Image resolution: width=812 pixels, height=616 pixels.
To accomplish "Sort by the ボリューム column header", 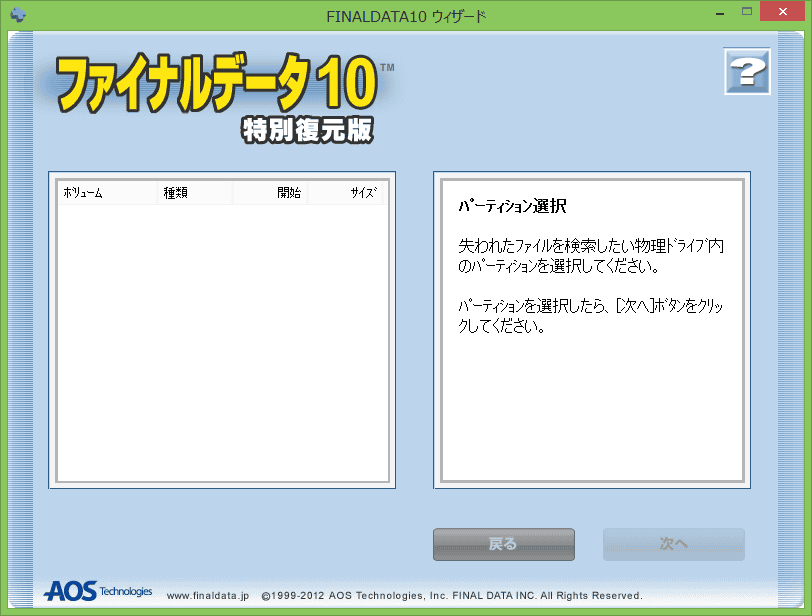I will (107, 193).
